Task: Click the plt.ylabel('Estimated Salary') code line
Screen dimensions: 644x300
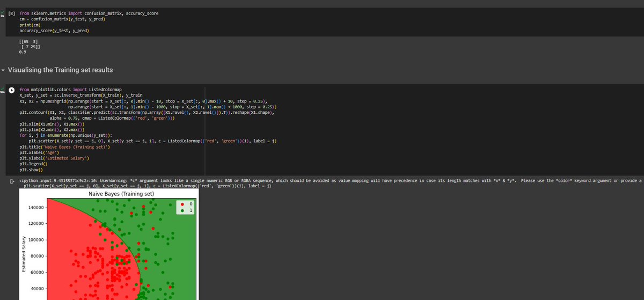Action: (54, 158)
